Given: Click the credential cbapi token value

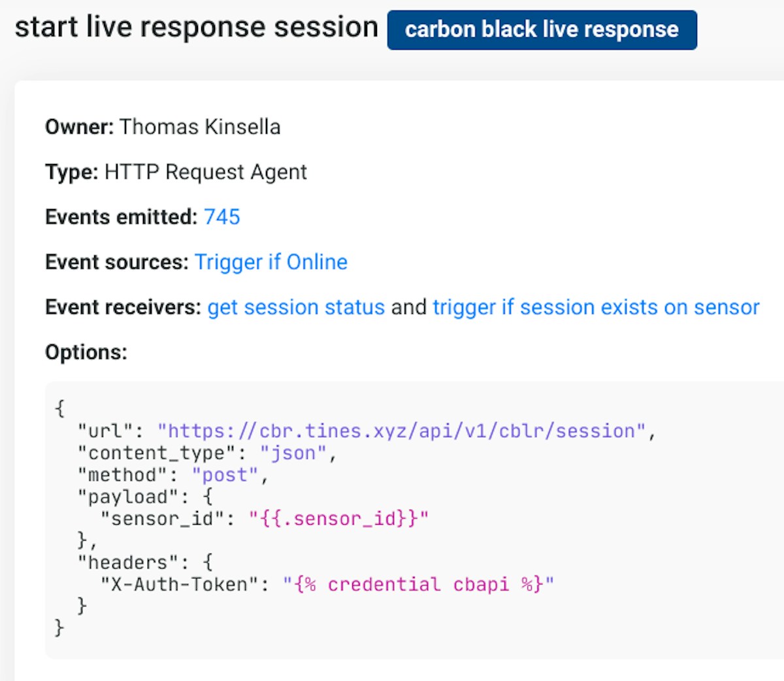Looking at the screenshot, I should click(418, 584).
